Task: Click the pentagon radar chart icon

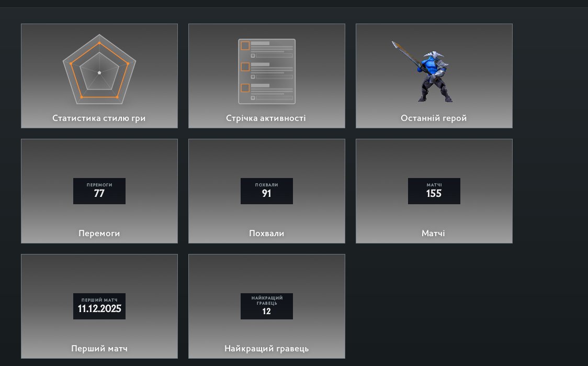Action: click(x=99, y=72)
